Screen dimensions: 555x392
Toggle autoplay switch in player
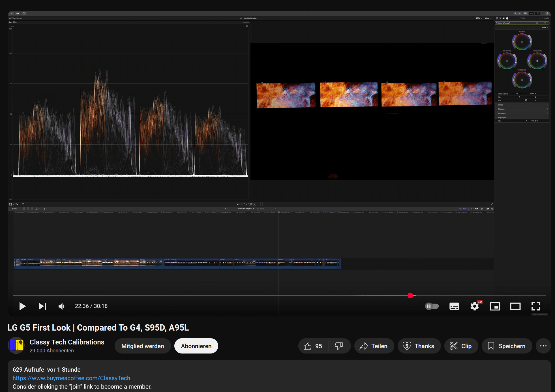432,306
